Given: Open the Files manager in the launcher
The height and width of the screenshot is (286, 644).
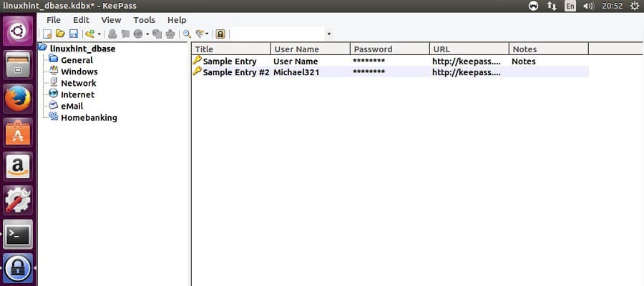Looking at the screenshot, I should click(18, 65).
